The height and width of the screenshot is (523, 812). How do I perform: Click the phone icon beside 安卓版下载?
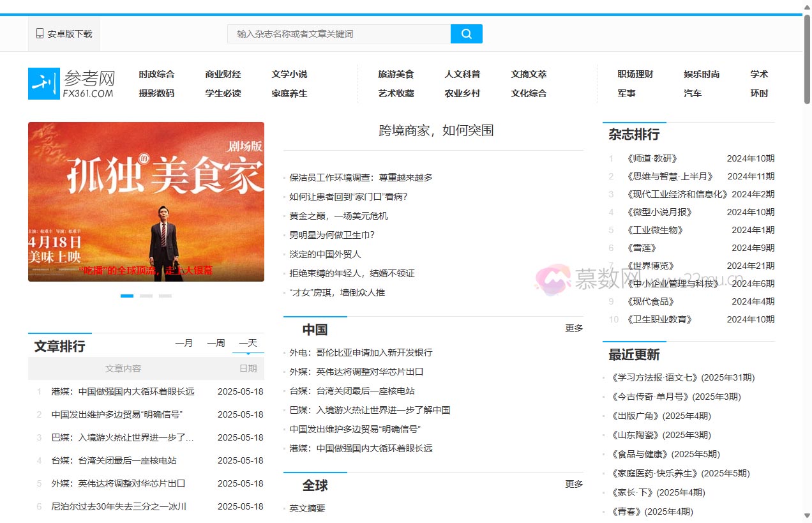click(38, 33)
